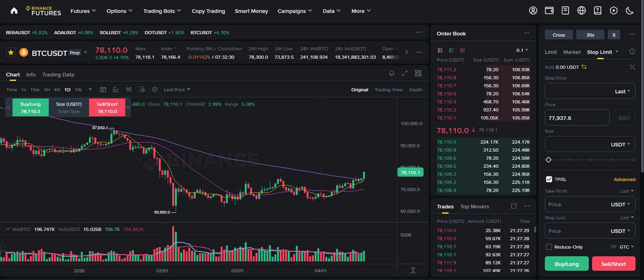
Task: Switch to the Info tab
Action: pos(31,74)
